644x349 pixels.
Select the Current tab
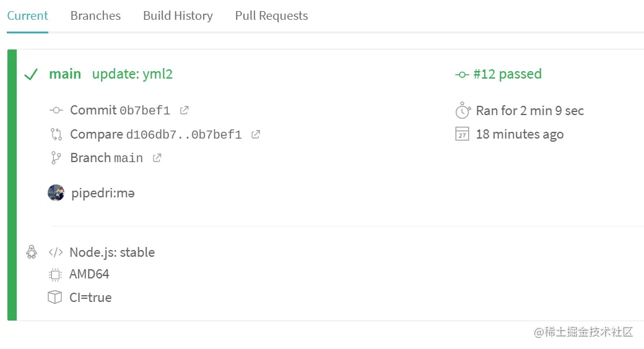[x=27, y=16]
